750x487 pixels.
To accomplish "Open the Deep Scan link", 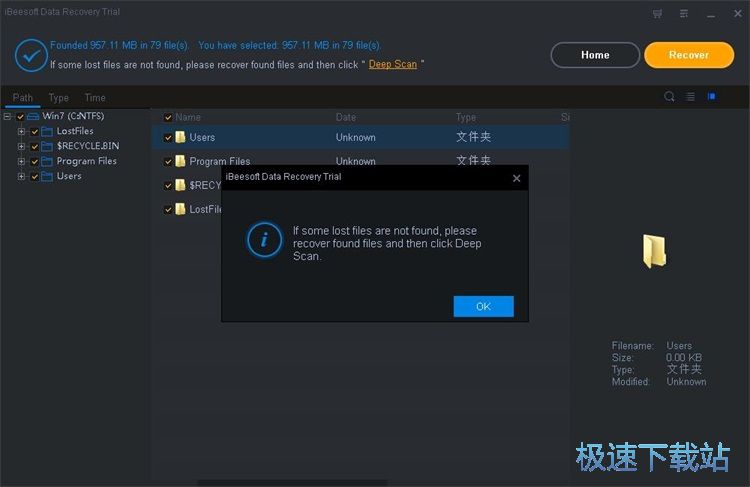I will (393, 64).
